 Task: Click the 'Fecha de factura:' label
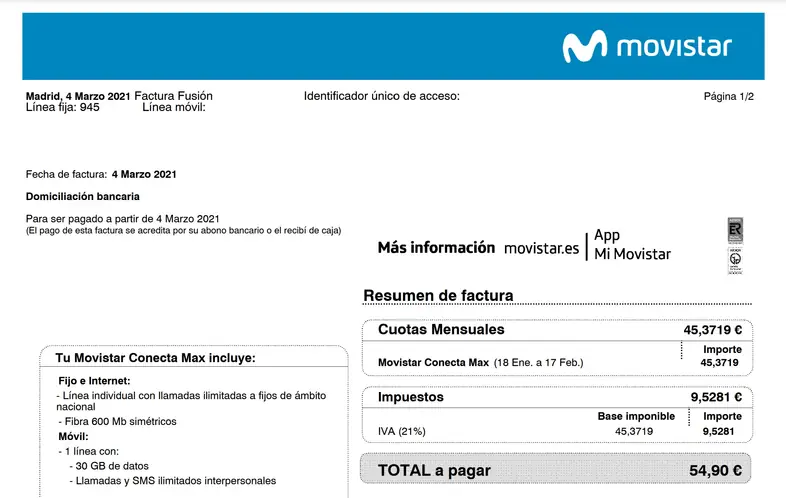tap(66, 175)
